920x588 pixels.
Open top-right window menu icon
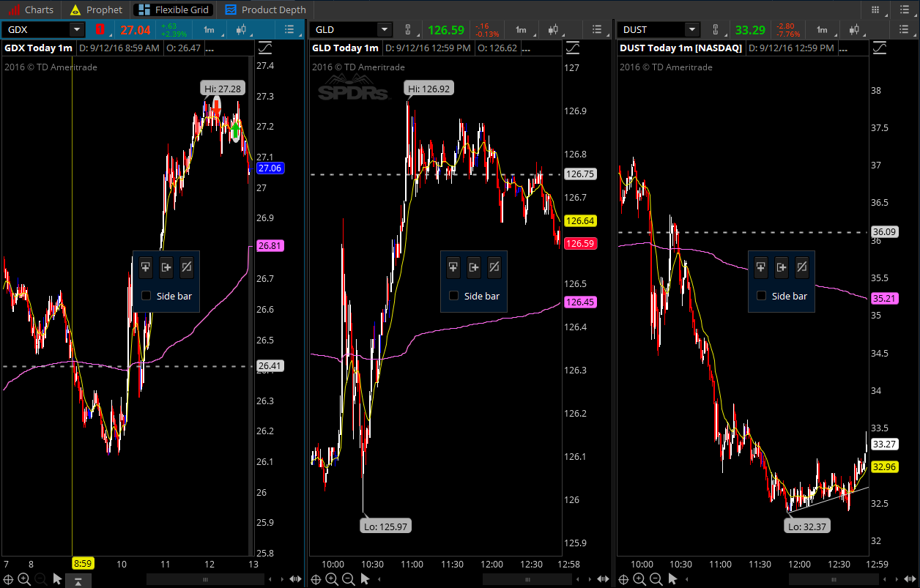pos(906,10)
